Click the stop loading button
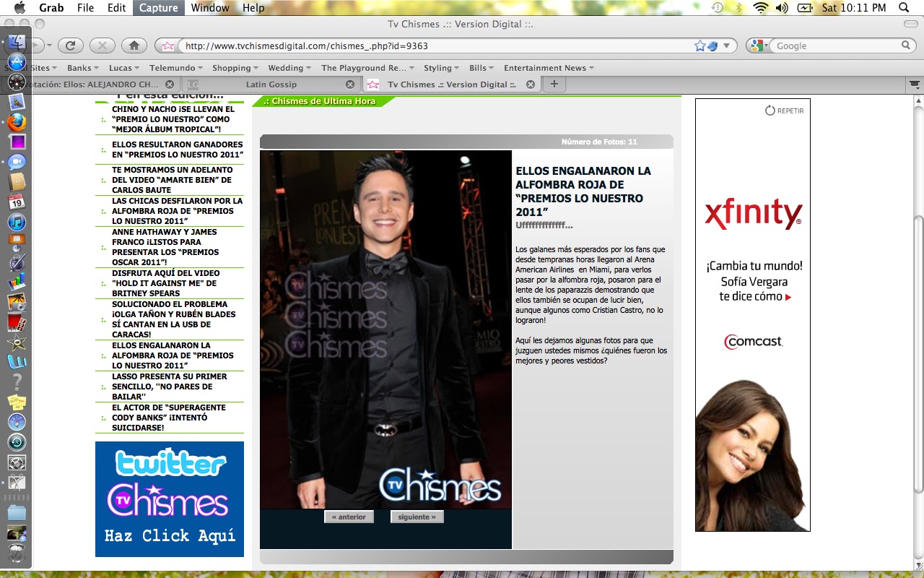 (x=102, y=46)
